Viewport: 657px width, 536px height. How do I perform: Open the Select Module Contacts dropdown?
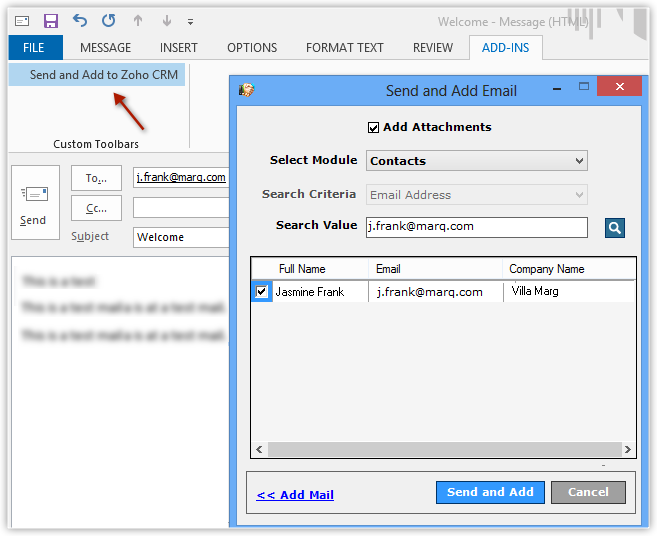[477, 161]
